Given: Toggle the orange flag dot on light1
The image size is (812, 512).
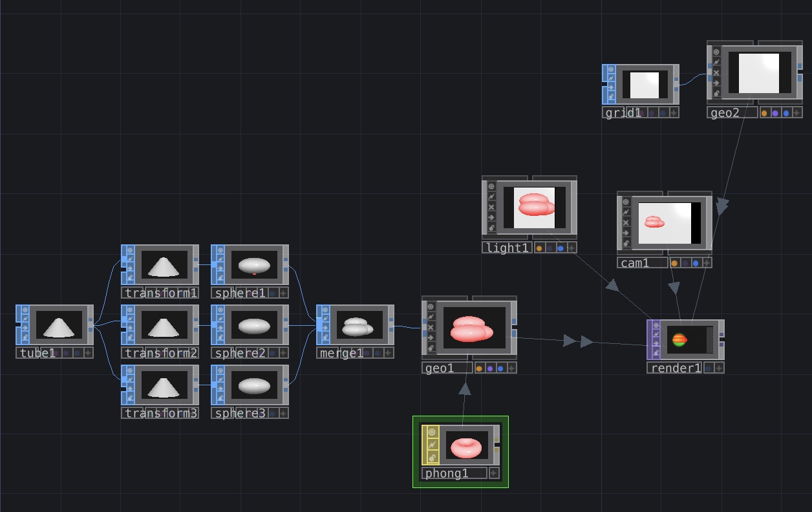Looking at the screenshot, I should (539, 248).
